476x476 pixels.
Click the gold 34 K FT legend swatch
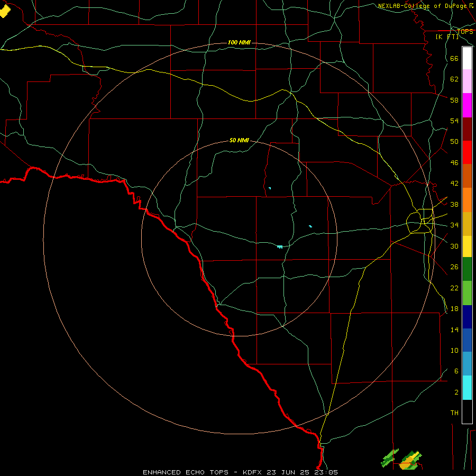[x=467, y=224]
